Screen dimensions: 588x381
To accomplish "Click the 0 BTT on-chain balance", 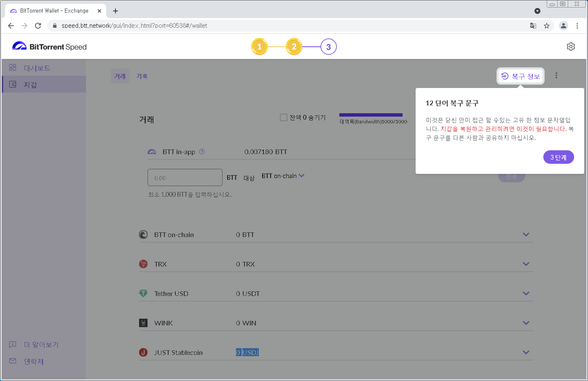I will click(245, 234).
